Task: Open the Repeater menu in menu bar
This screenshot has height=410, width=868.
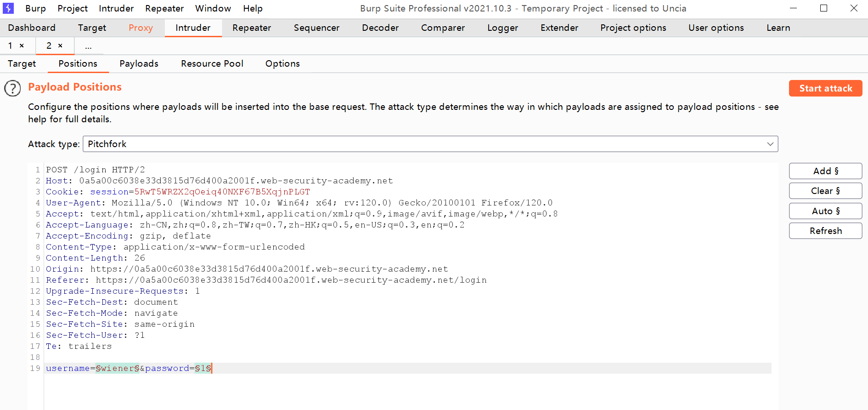Action: (164, 8)
